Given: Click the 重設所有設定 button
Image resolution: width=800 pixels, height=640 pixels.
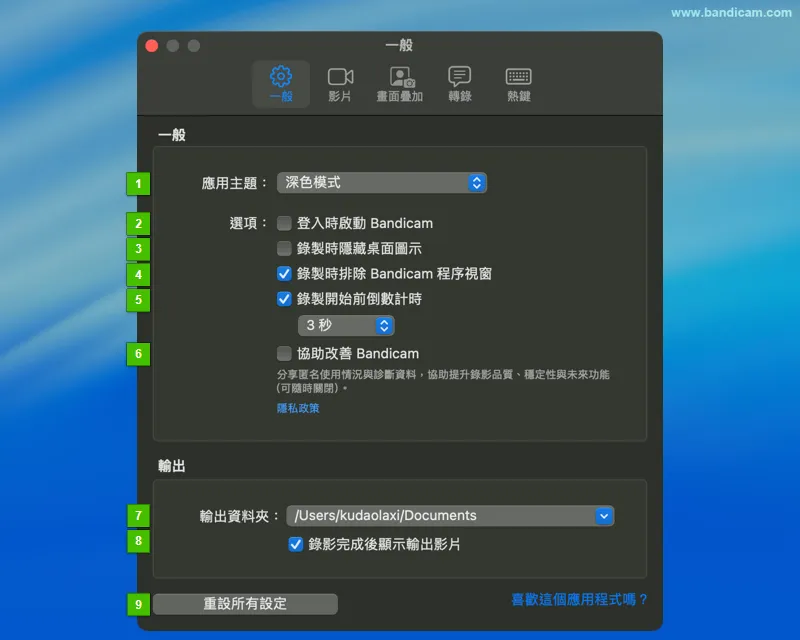Looking at the screenshot, I should 245,604.
